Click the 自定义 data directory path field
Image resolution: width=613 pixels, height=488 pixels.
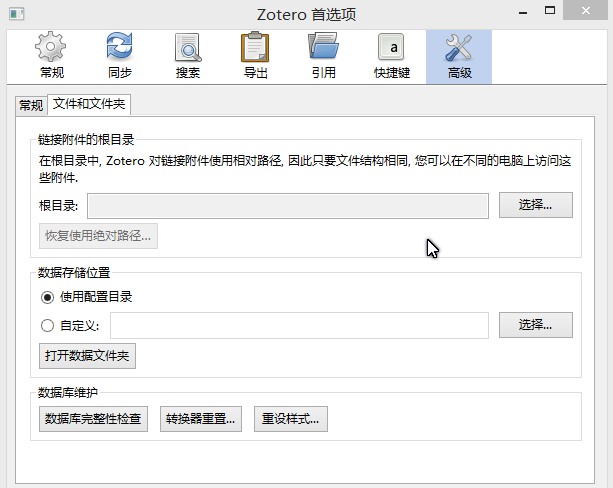pyautogui.click(x=299, y=325)
